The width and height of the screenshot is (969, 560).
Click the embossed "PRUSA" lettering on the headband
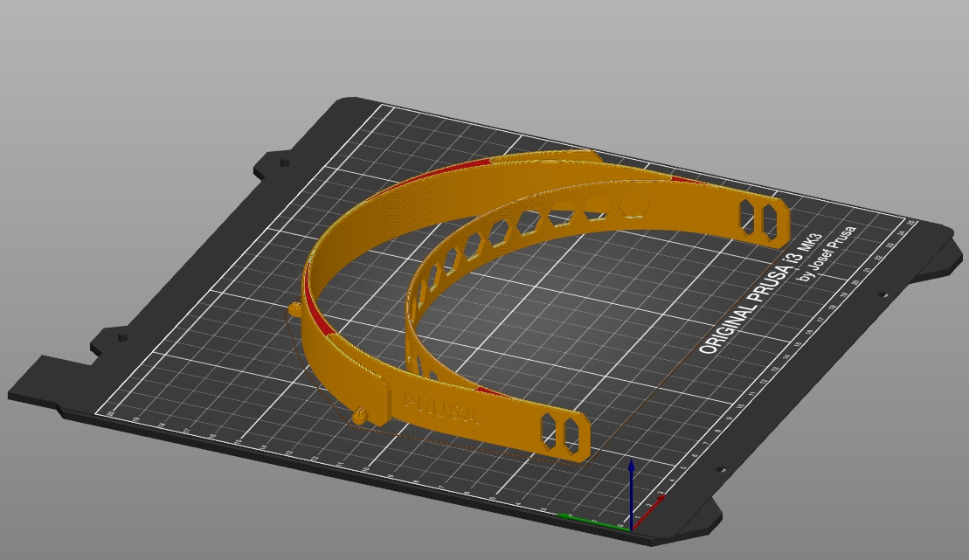(440, 408)
